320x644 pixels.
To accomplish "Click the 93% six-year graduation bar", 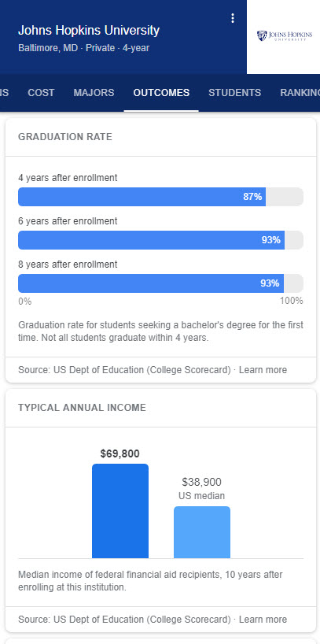I will coord(152,240).
